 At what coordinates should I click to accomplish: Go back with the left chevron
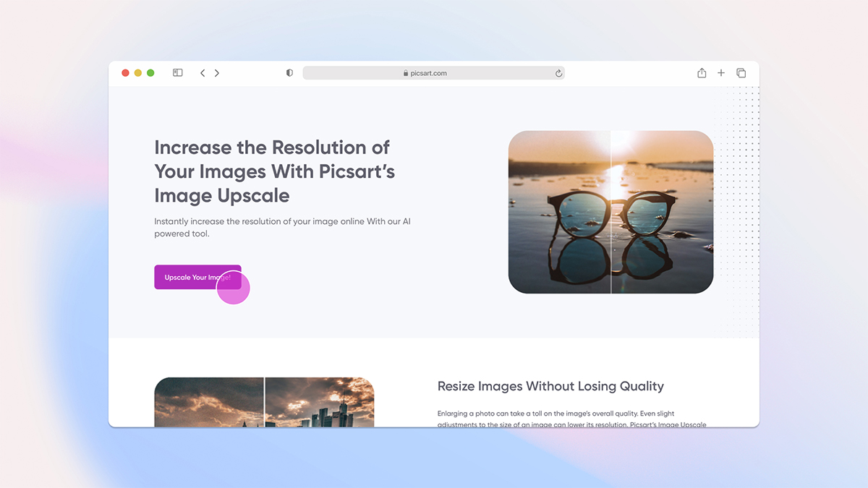click(x=203, y=73)
